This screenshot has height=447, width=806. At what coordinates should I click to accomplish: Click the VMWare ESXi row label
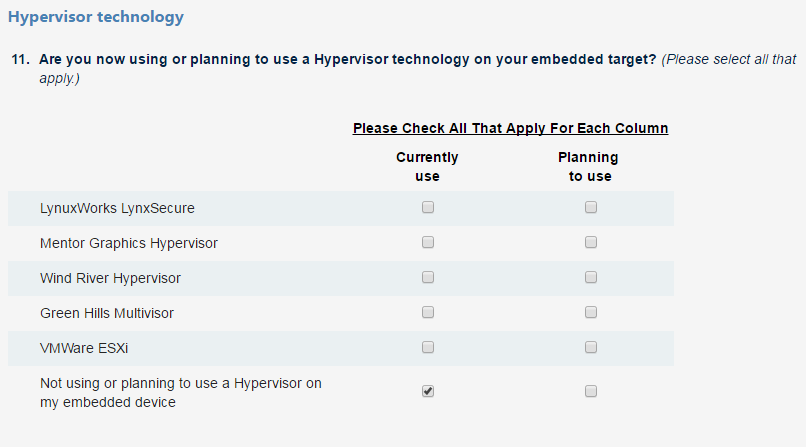84,348
